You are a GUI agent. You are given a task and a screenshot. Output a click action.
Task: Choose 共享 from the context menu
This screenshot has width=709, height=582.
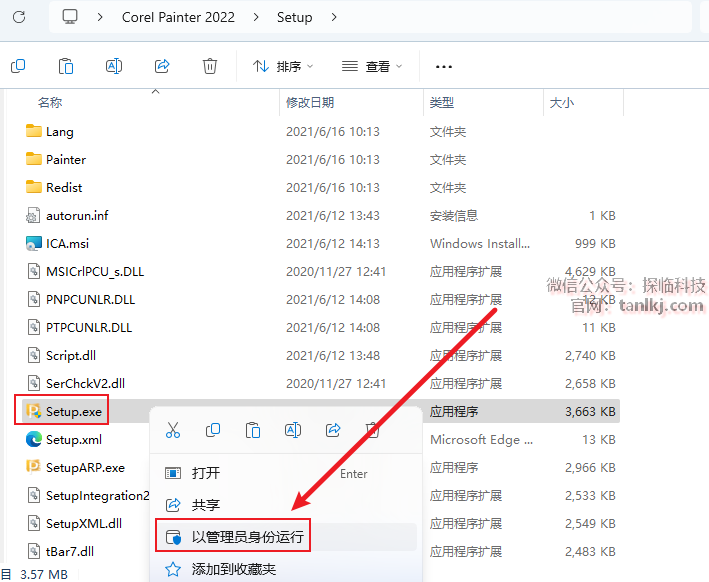(286, 505)
